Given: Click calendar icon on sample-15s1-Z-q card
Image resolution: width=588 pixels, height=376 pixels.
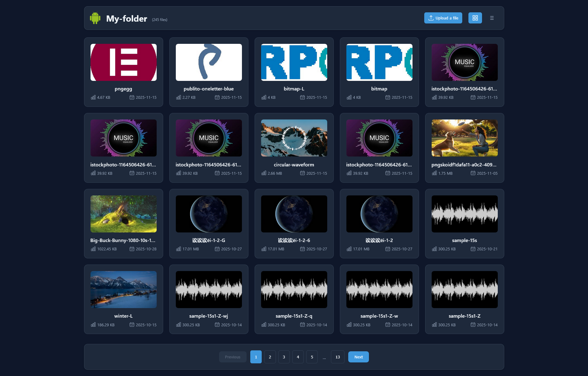Looking at the screenshot, I should click(x=302, y=325).
